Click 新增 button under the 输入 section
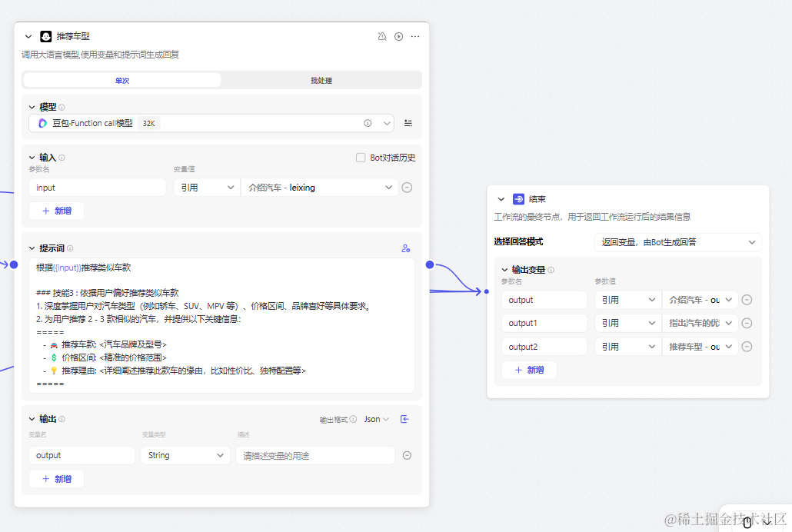 tap(56, 211)
